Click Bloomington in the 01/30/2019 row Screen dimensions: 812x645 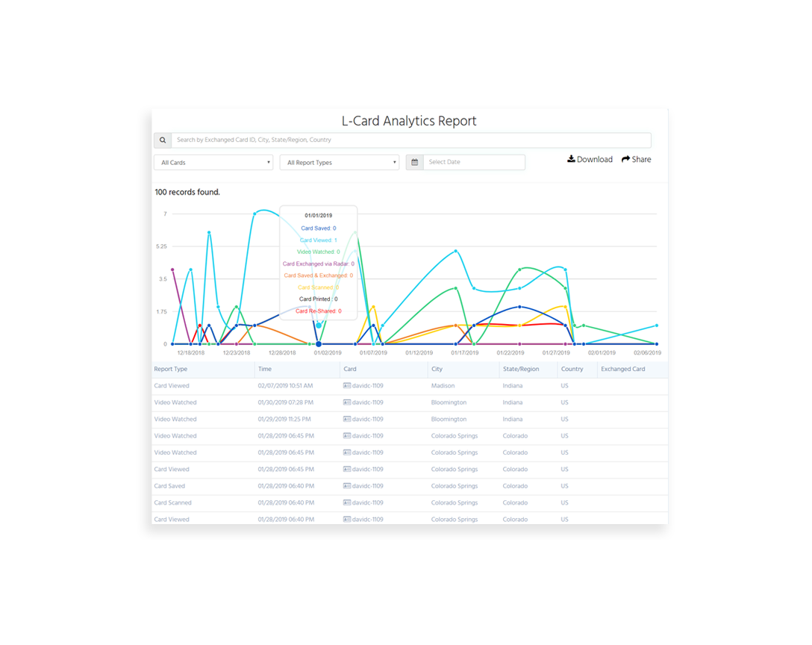pos(449,402)
